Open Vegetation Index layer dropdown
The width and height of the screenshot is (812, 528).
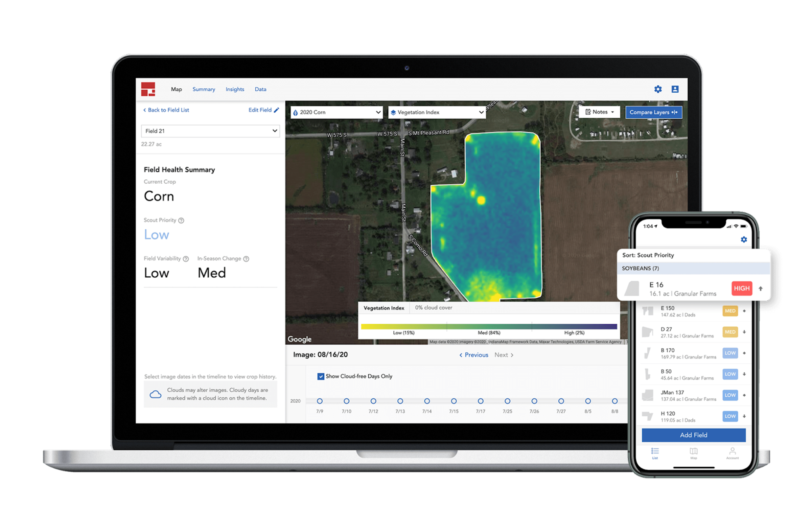(x=437, y=112)
